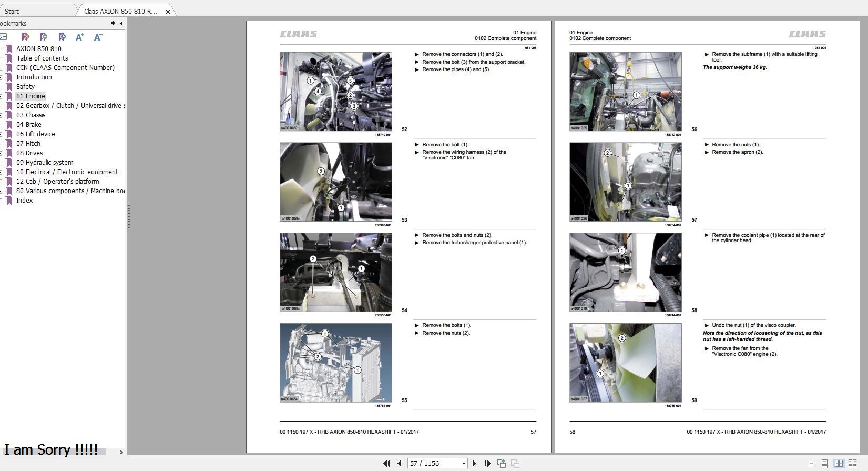868x471 pixels.
Task: Switch to continuous page view
Action: [824, 464]
